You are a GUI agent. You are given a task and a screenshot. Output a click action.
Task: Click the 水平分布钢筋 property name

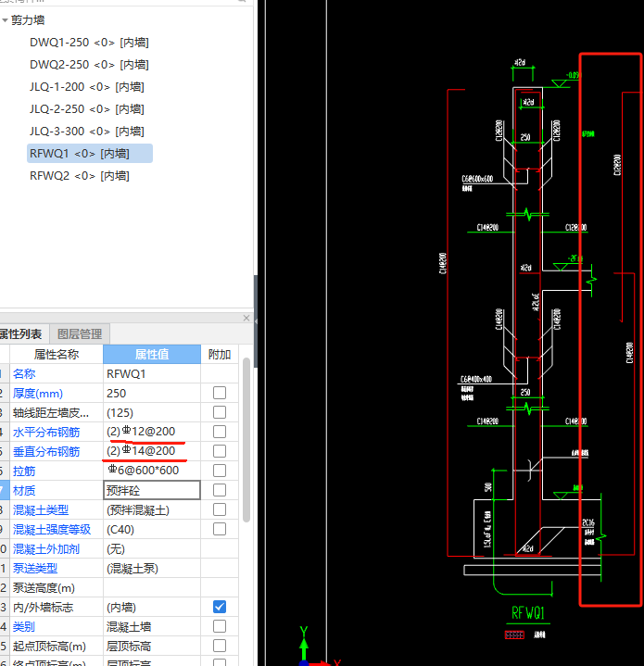tap(46, 432)
